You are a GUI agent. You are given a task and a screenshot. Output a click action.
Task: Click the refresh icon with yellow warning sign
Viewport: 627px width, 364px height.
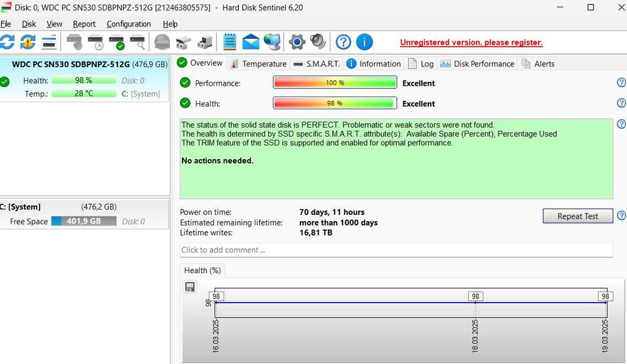28,42
